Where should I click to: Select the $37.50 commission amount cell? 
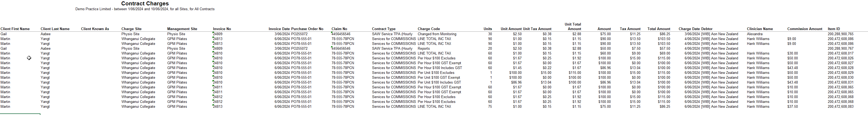[x=793, y=107]
